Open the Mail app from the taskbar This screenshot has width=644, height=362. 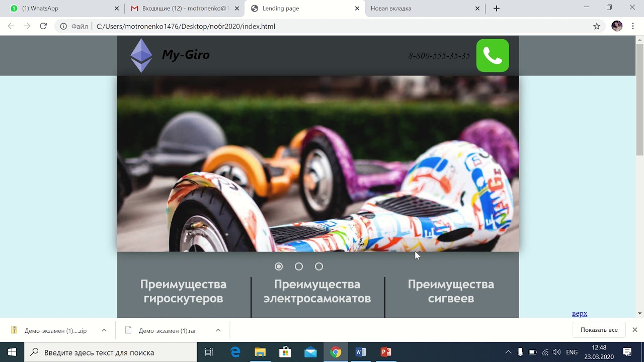(x=310, y=352)
